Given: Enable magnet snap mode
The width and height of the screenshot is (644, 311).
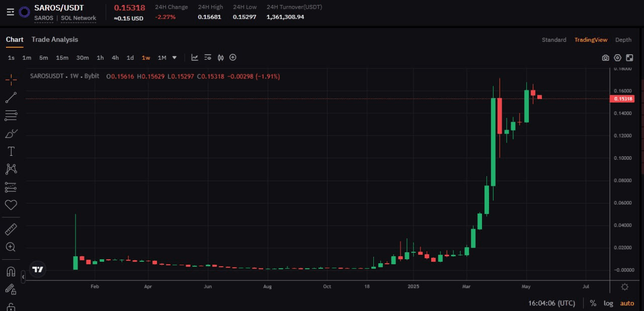Looking at the screenshot, I should tap(11, 271).
